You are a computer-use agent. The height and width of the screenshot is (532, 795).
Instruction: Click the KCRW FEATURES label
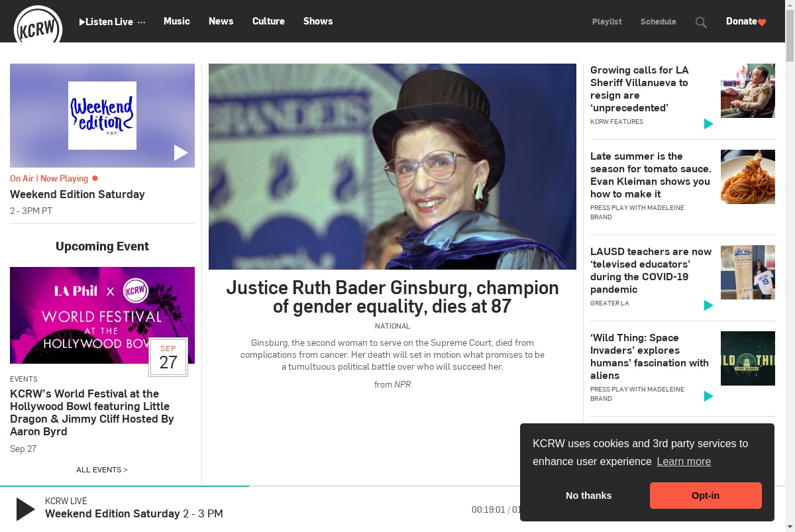(x=617, y=122)
